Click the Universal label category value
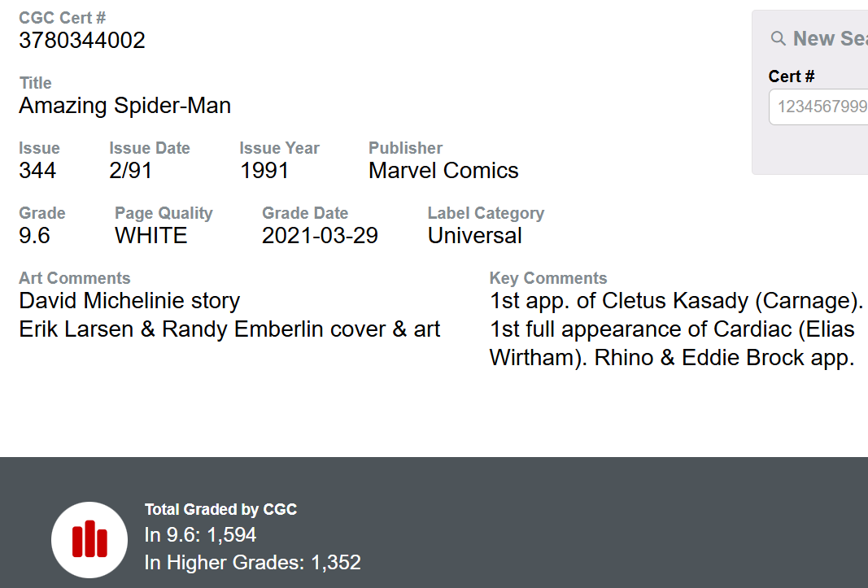Screen dimensions: 868x588 pyautogui.click(x=475, y=236)
